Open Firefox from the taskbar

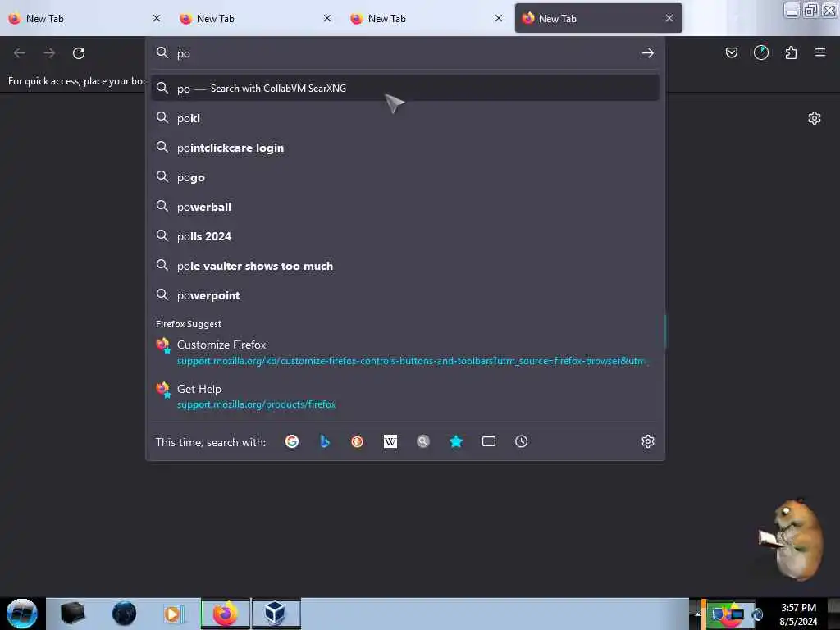click(x=226, y=614)
